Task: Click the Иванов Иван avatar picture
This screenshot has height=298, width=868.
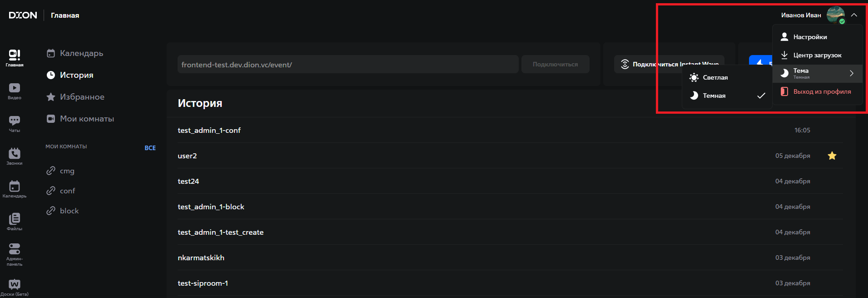Action: pos(835,15)
